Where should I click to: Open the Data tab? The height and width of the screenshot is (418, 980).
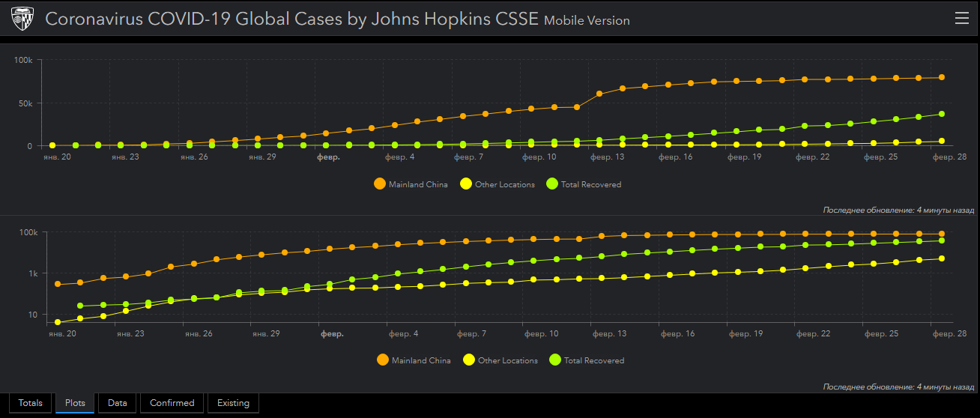click(x=117, y=403)
